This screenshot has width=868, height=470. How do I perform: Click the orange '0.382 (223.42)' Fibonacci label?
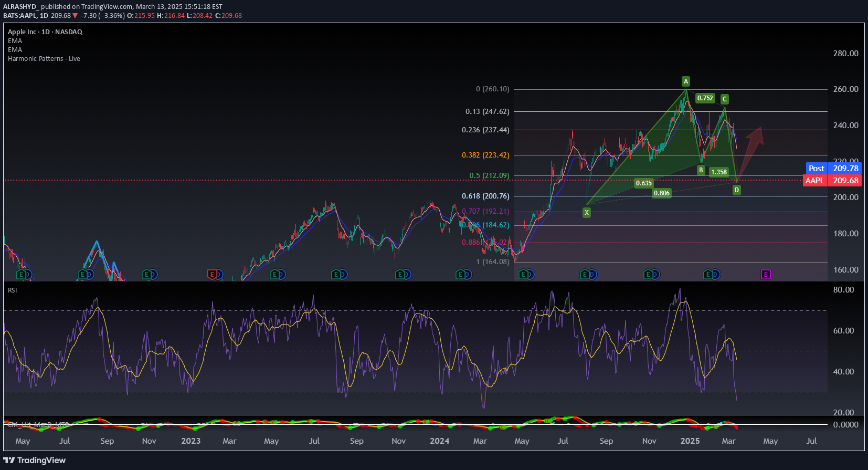[x=485, y=155]
